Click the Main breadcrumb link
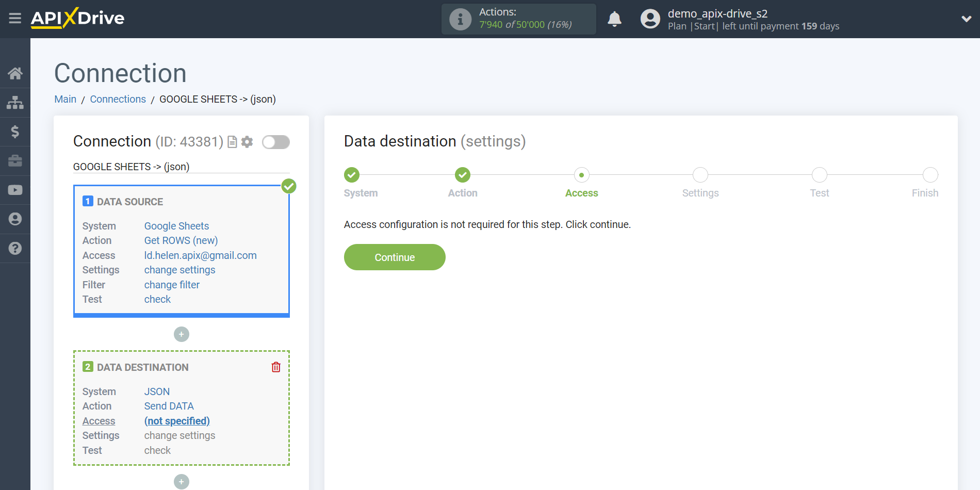 [66, 100]
